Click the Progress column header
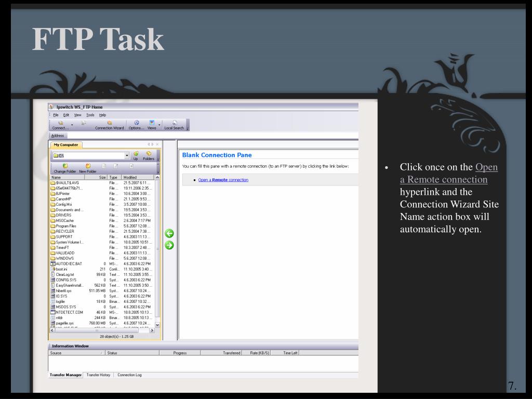Screen dimensions: 532x399 tap(180, 353)
